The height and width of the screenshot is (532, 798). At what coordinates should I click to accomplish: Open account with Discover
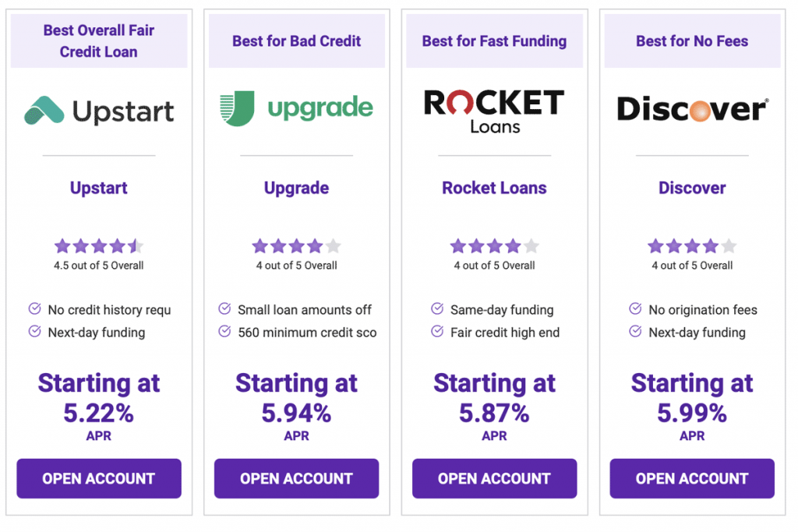692,478
